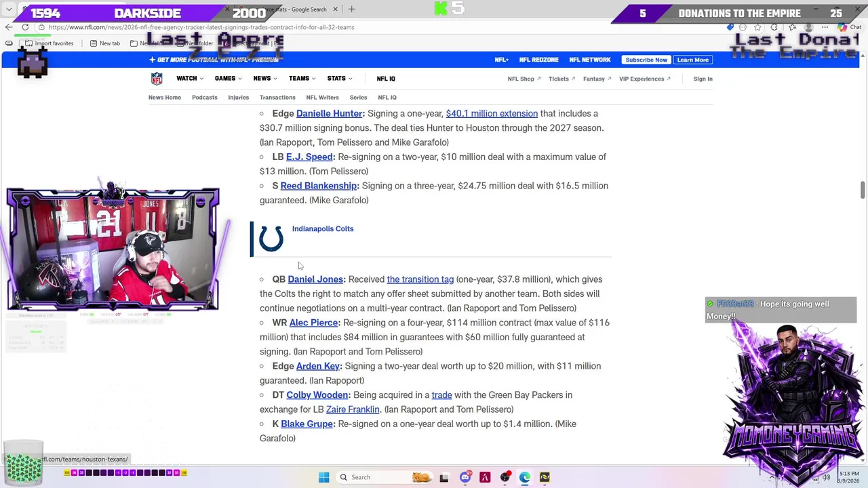Open the NFL Writers subnav item
Viewport: 868px width, 488px height.
[322, 98]
